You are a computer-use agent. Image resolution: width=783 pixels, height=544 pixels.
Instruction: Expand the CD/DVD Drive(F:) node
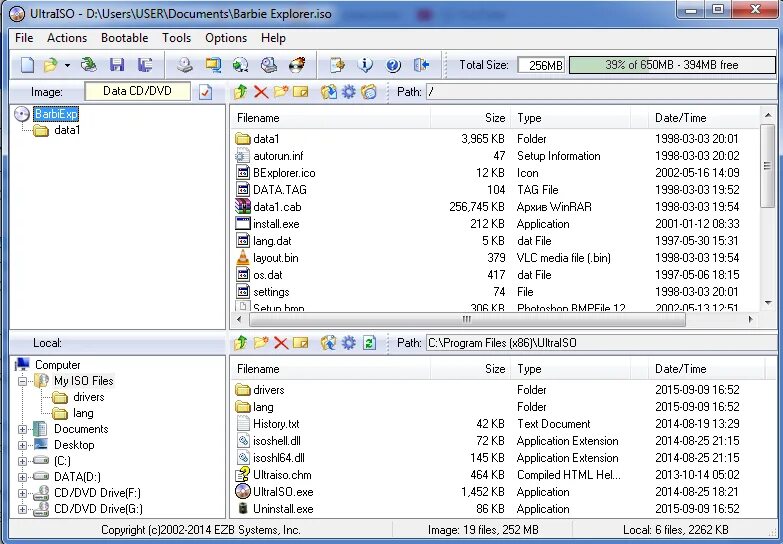tap(22, 493)
